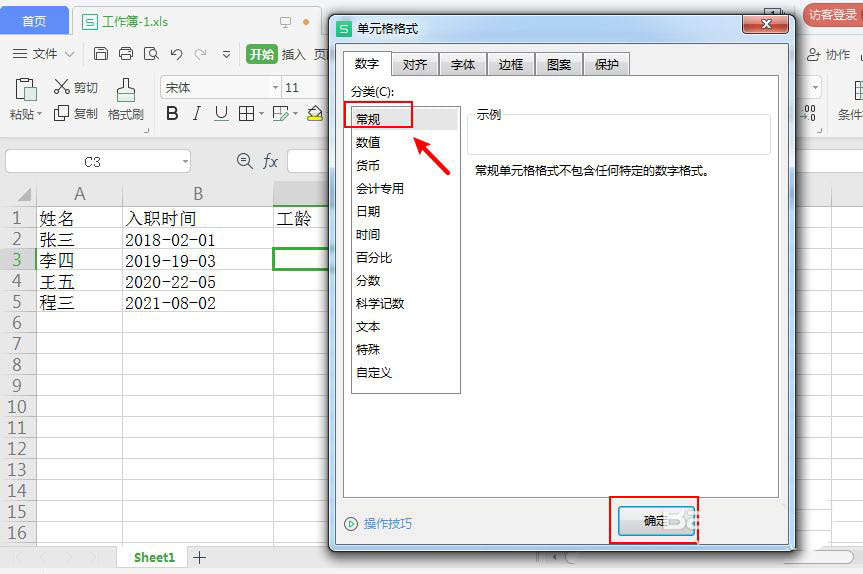Open the insert function fx button
The image size is (863, 574).
(x=270, y=161)
